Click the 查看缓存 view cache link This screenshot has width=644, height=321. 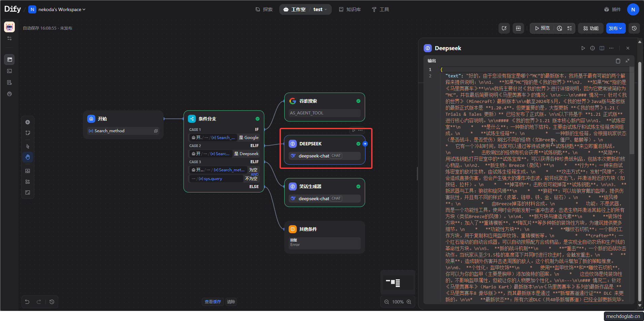(x=213, y=302)
